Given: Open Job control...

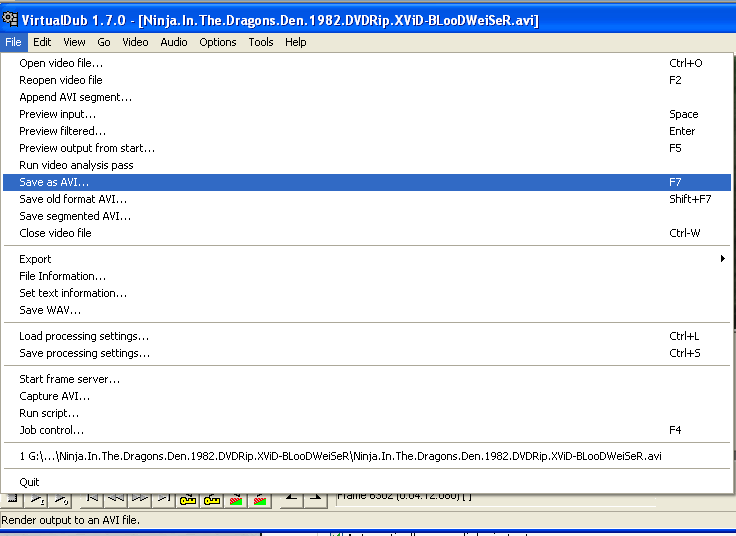Looking at the screenshot, I should [367, 430].
